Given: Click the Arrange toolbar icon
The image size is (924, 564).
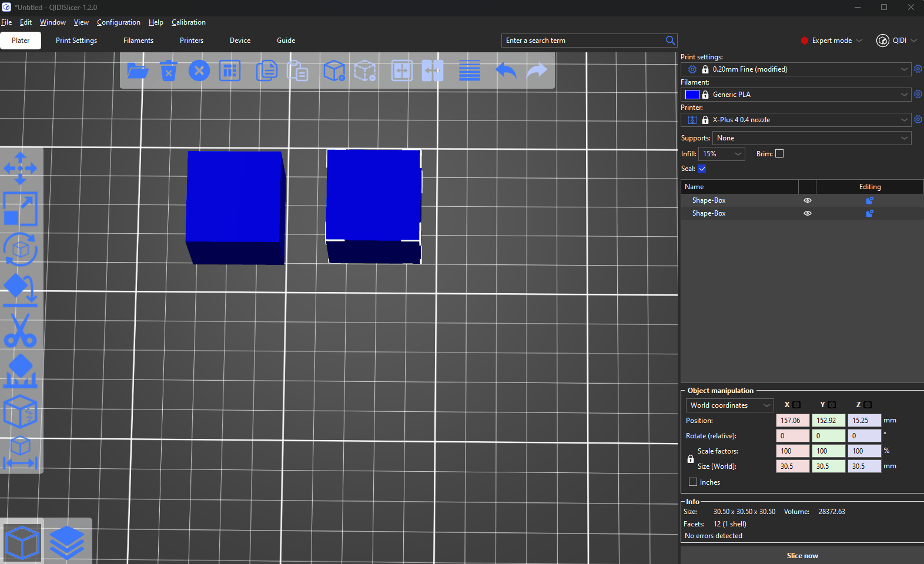Looking at the screenshot, I should tap(230, 71).
